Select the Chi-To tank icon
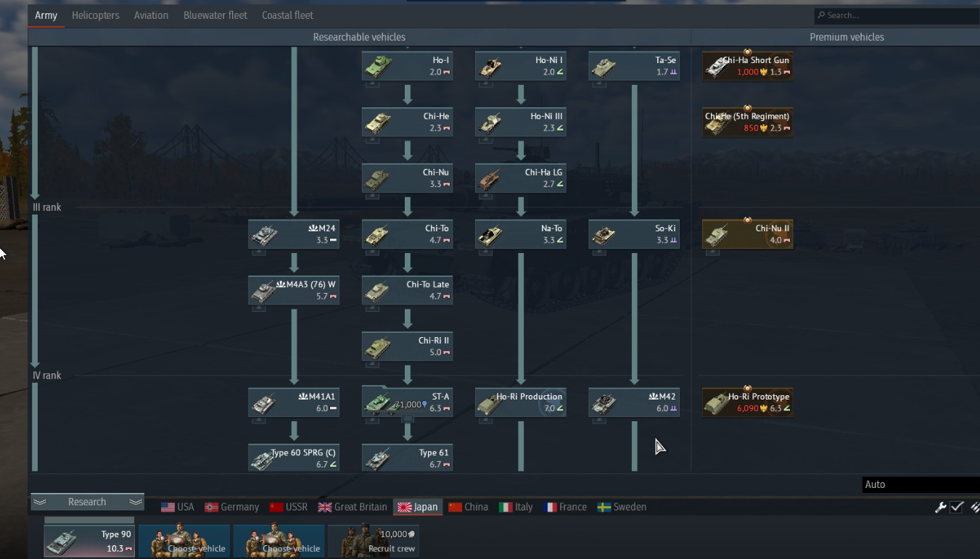Screen dimensions: 980x559 pos(378,235)
